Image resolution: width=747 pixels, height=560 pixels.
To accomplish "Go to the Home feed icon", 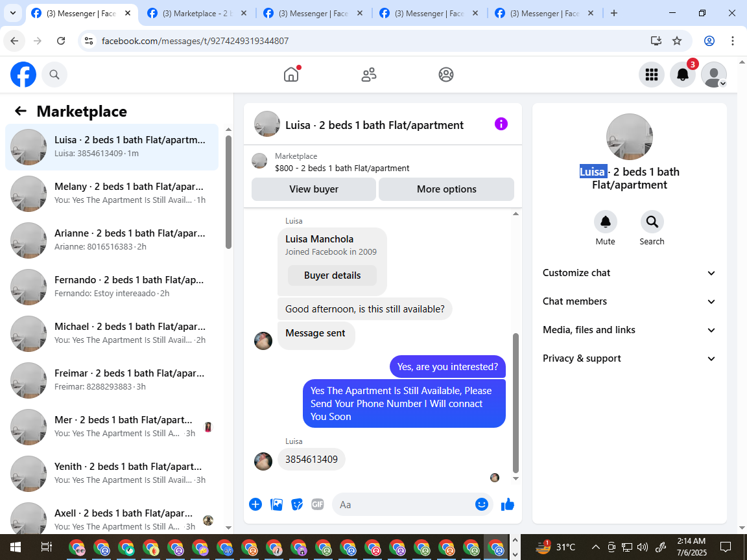I will (291, 75).
